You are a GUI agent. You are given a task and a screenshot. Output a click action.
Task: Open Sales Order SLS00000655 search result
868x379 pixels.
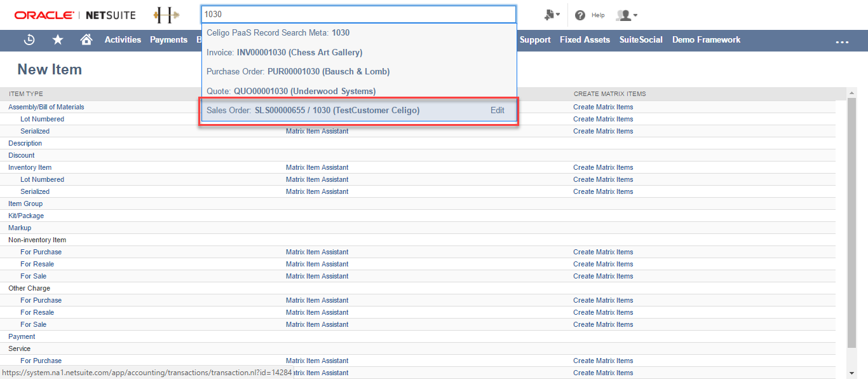pos(359,111)
